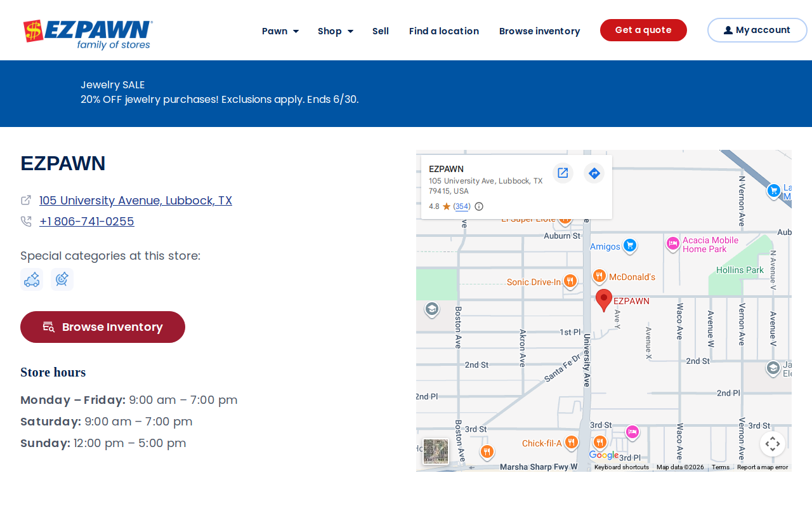Expand the Pawn dropdown menu
This screenshot has width=812, height=508.
point(280,31)
